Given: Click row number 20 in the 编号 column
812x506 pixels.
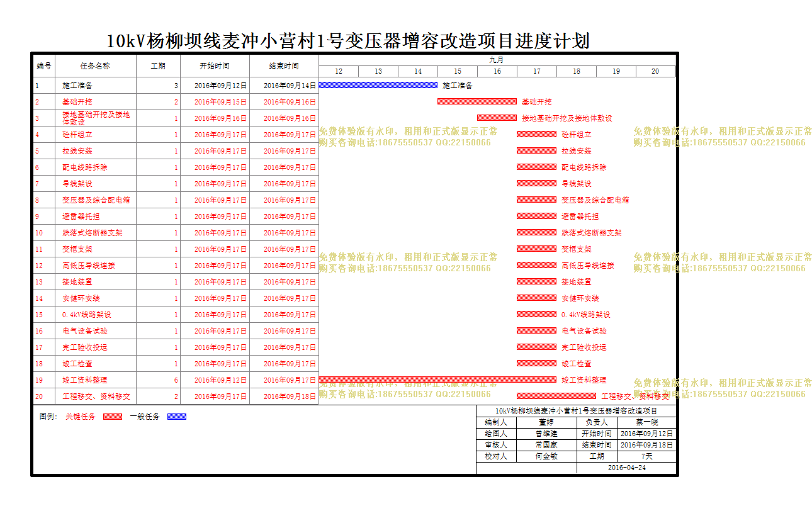Looking at the screenshot, I should [39, 396].
